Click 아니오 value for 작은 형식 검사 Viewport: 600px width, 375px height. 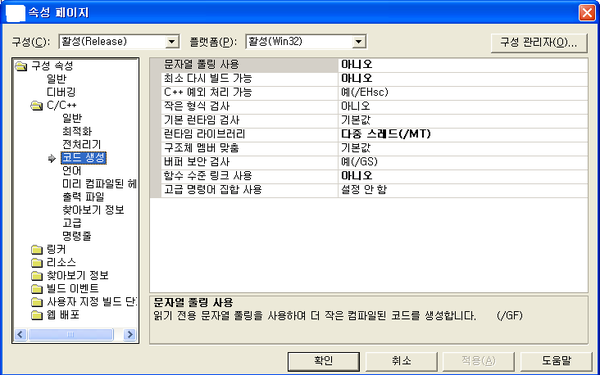[463, 106]
